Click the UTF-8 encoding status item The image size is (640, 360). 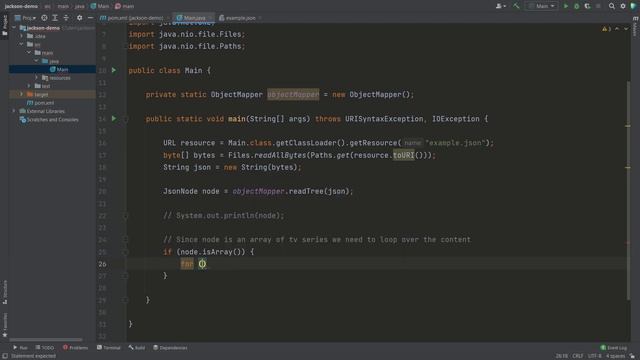click(x=594, y=356)
